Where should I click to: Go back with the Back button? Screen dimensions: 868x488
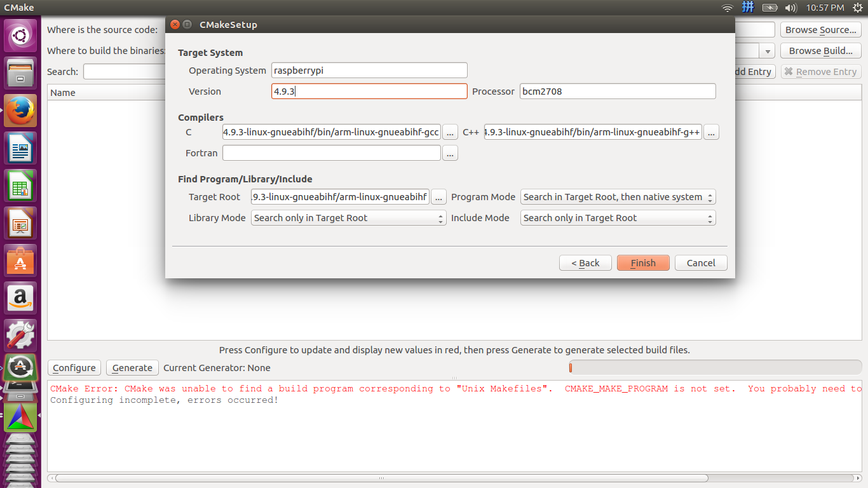[585, 263]
